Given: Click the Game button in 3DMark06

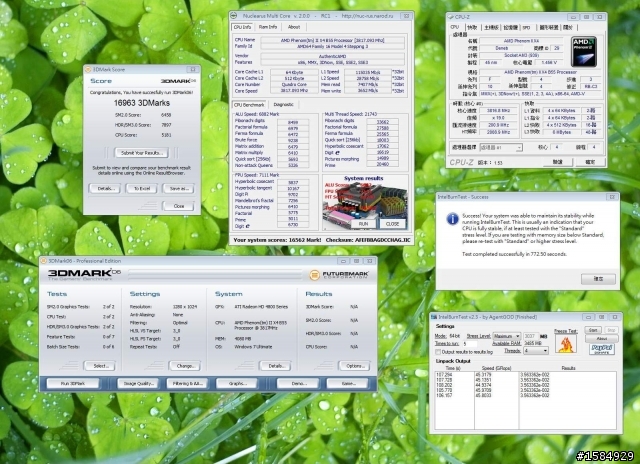Looking at the screenshot, I should click(x=347, y=383).
